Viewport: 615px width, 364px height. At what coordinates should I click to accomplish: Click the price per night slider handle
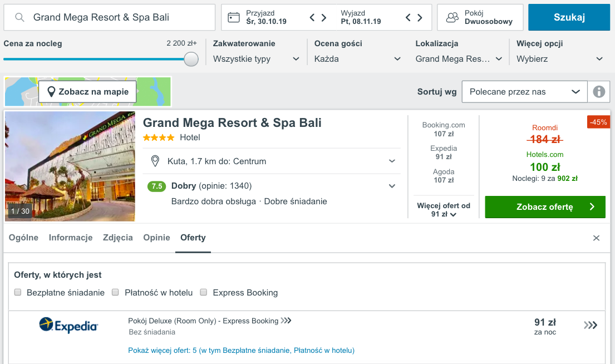click(191, 59)
